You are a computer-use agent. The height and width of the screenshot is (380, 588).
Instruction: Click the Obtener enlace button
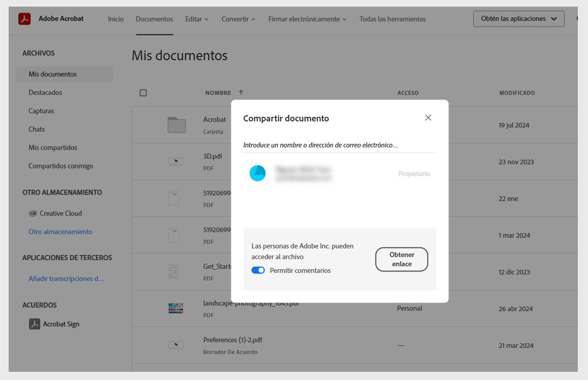402,259
